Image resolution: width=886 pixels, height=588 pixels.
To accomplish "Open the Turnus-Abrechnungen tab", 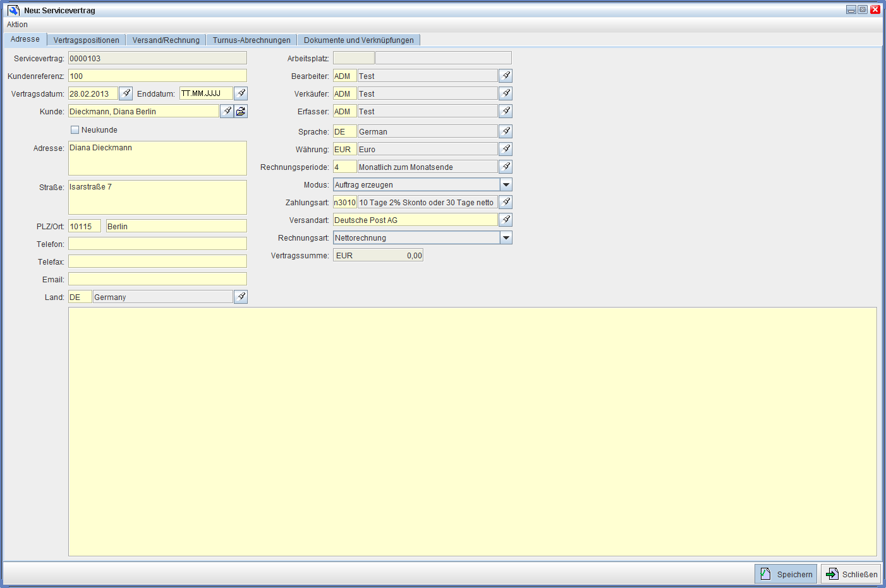I will click(x=252, y=40).
